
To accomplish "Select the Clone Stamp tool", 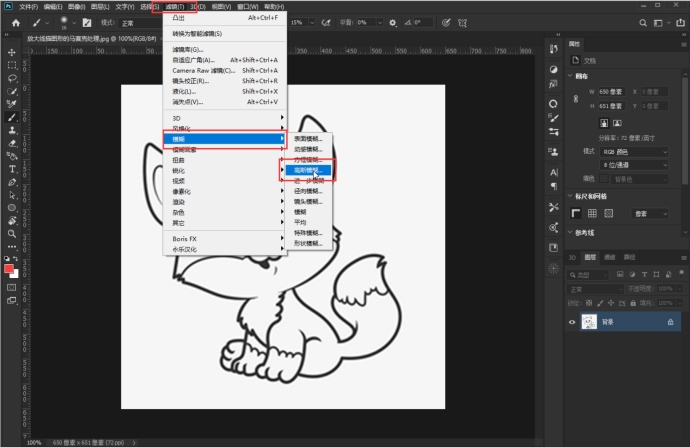I will (x=12, y=130).
